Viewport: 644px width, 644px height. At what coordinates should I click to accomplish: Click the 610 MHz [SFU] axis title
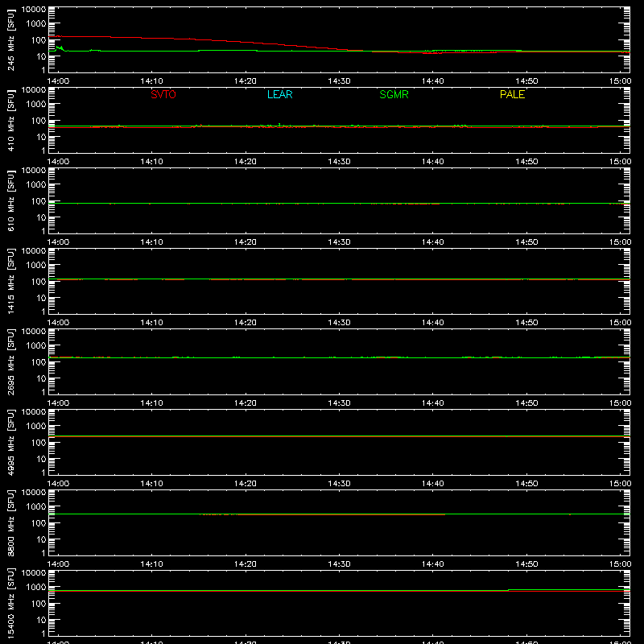[10, 200]
